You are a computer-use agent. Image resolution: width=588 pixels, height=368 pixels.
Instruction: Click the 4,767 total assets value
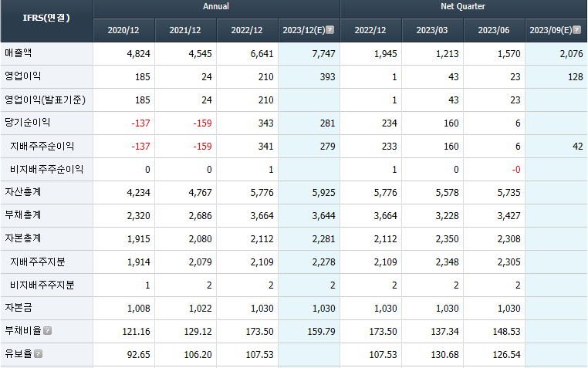tap(201, 193)
